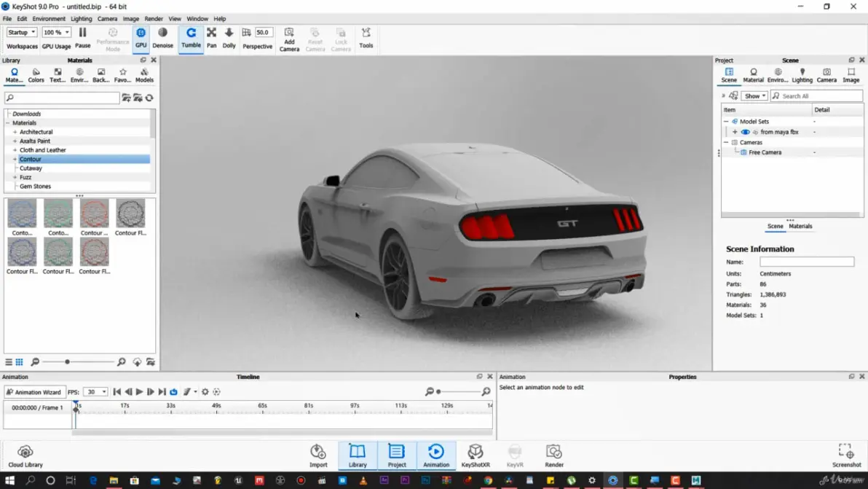Select the Gem Stones folder
Viewport: 868px width, 489px height.
(35, 187)
